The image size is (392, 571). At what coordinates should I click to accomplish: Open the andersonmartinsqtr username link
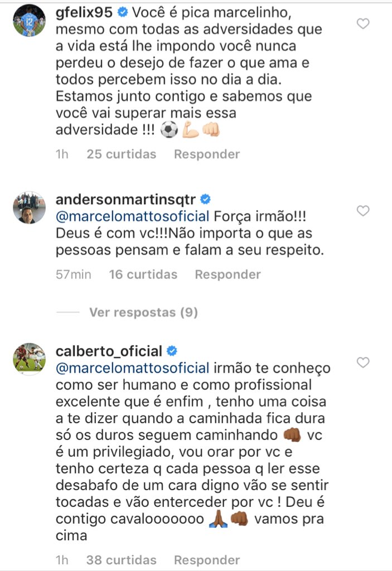point(127,200)
